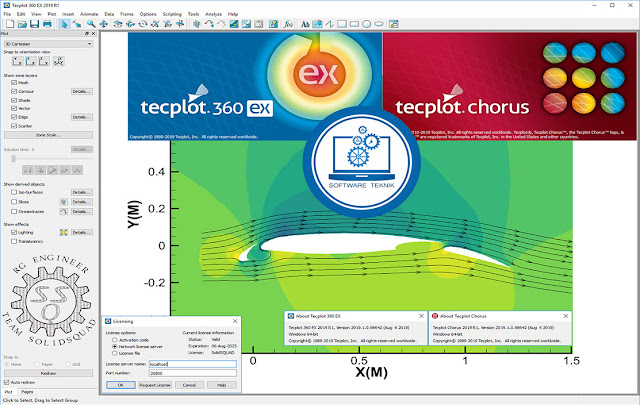Viewport: 640px width, 405px height.
Task: Switch to the Pages sidebar tab
Action: pos(27,392)
